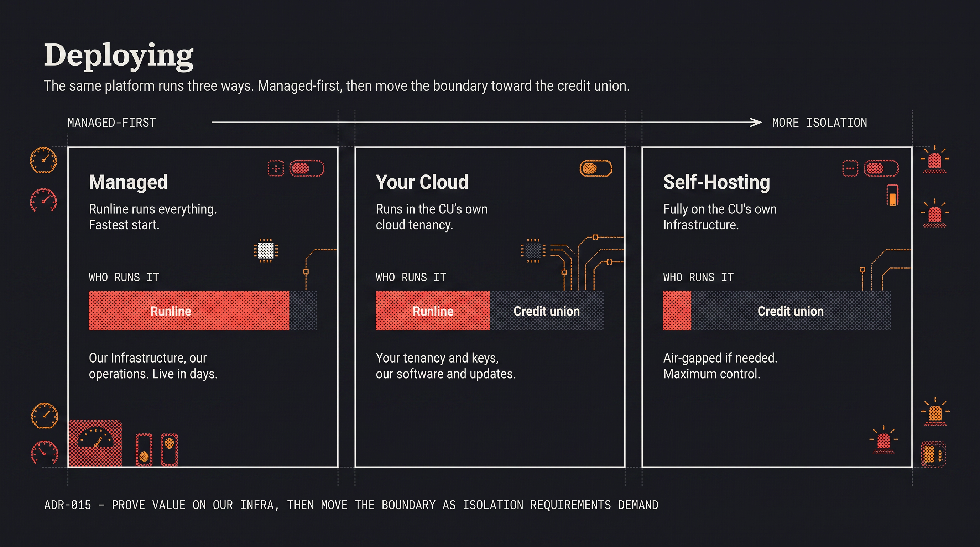Screen dimensions: 980x547
Task: Click the dashed ellipsis square icon in Self-Hosting card
Action: pyautogui.click(x=850, y=168)
